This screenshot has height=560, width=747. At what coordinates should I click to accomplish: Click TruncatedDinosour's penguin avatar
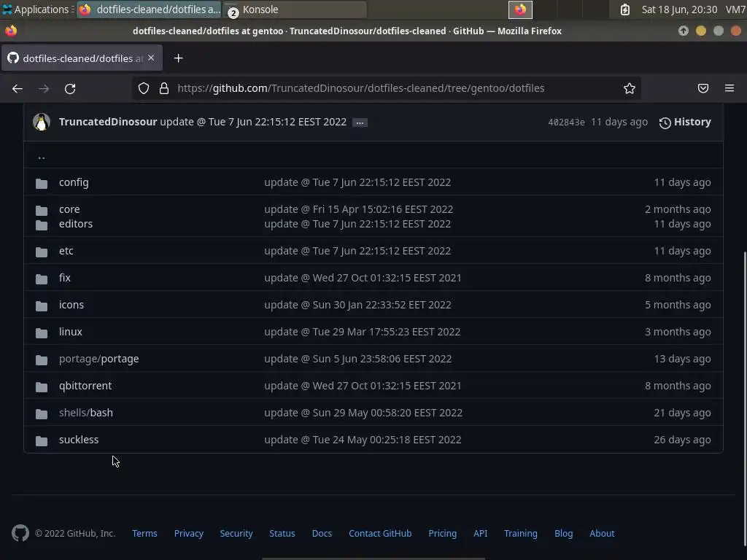coord(42,122)
